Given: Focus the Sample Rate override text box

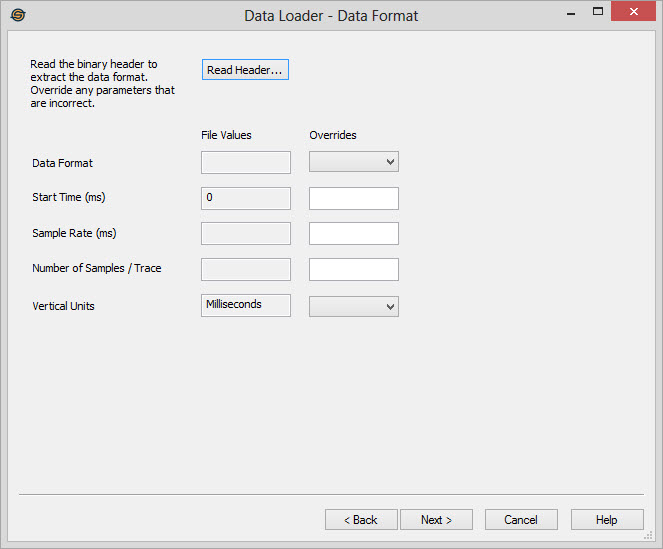Looking at the screenshot, I should coord(354,234).
